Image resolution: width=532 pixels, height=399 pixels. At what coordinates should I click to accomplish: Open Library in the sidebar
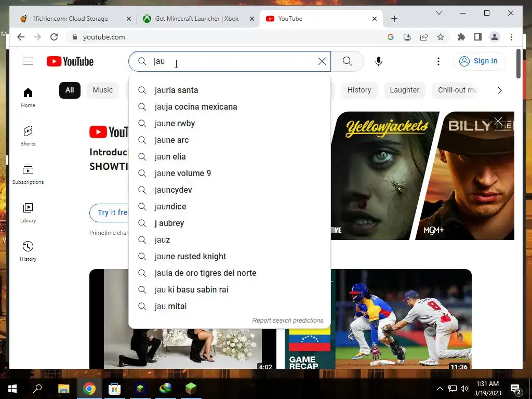[28, 212]
